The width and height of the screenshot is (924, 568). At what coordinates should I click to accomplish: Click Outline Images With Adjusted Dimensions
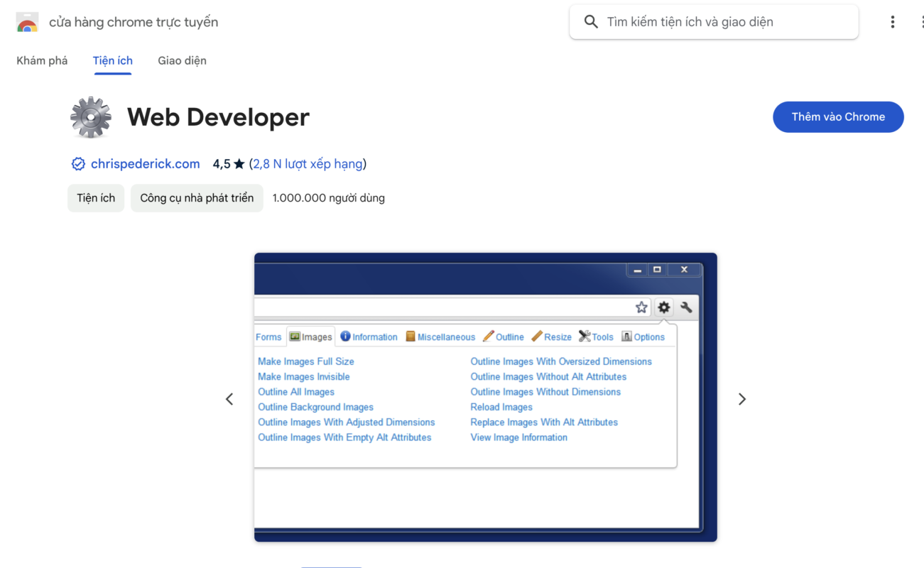(347, 422)
